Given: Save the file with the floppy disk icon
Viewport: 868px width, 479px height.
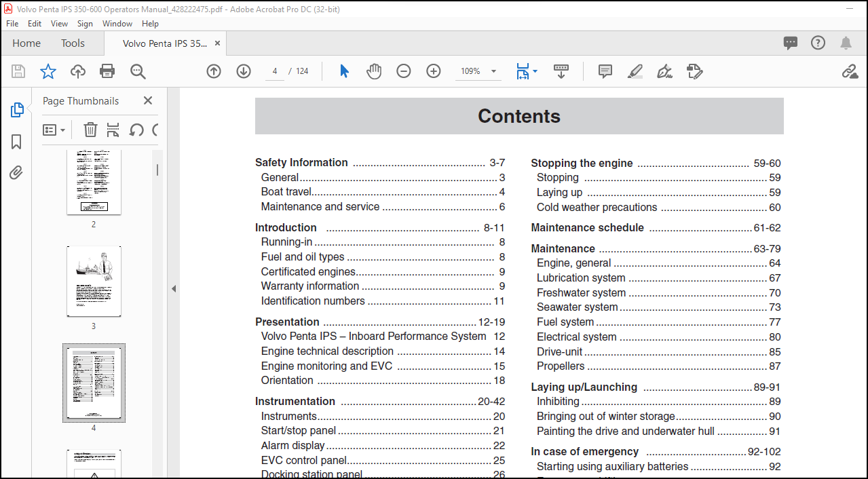Looking at the screenshot, I should tap(18, 71).
